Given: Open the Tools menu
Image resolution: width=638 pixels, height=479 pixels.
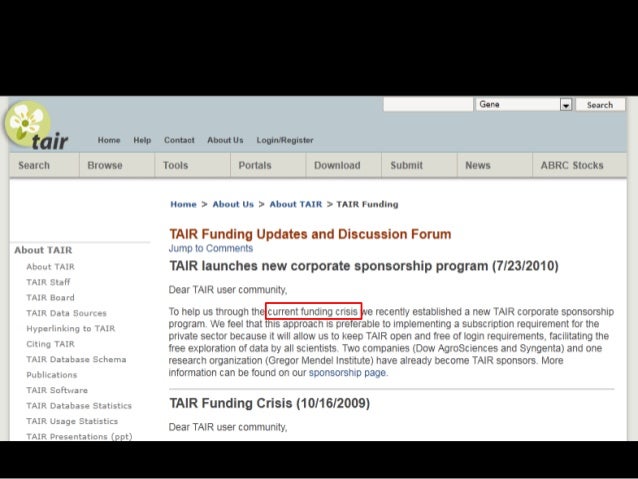Looking at the screenshot, I should [x=192, y=165].
